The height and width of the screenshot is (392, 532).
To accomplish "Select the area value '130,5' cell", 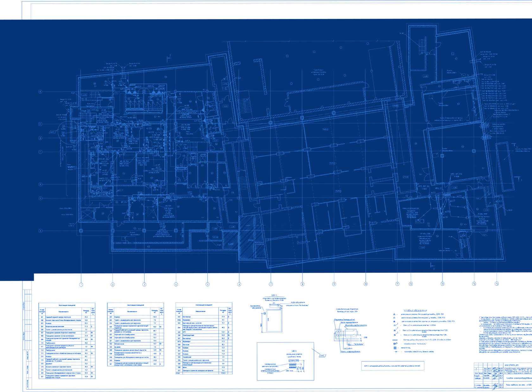I will 155,317.
